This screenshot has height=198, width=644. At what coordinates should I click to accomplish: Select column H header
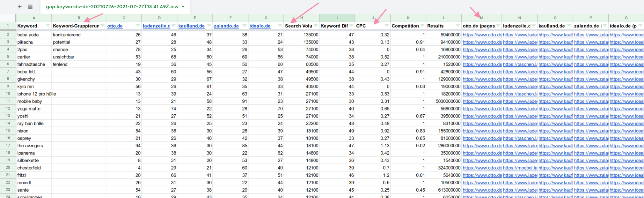point(302,18)
